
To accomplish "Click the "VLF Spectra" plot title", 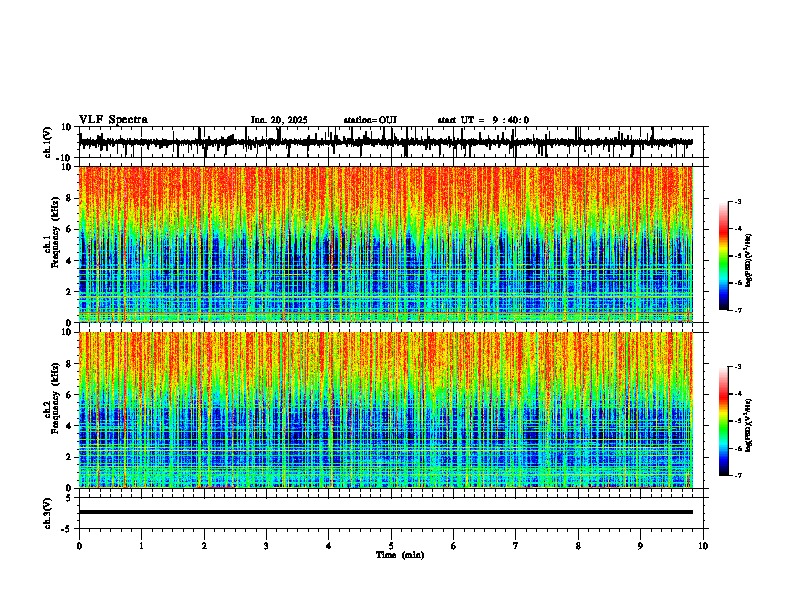I will point(113,120).
